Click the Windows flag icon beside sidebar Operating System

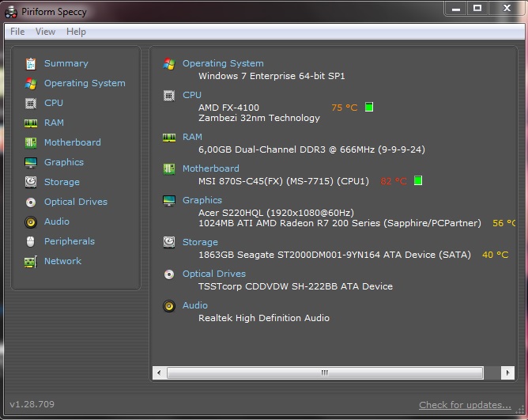(x=31, y=84)
